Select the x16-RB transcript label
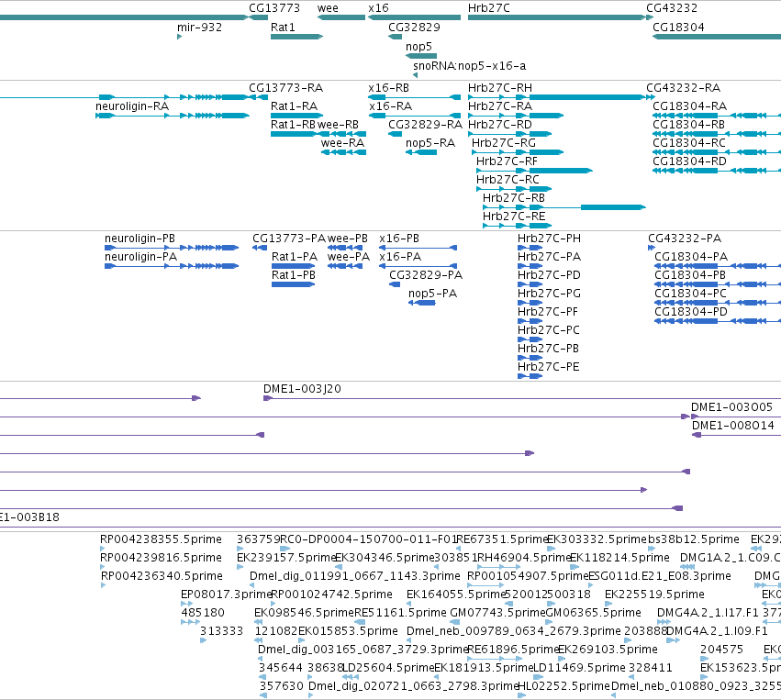 click(x=388, y=88)
